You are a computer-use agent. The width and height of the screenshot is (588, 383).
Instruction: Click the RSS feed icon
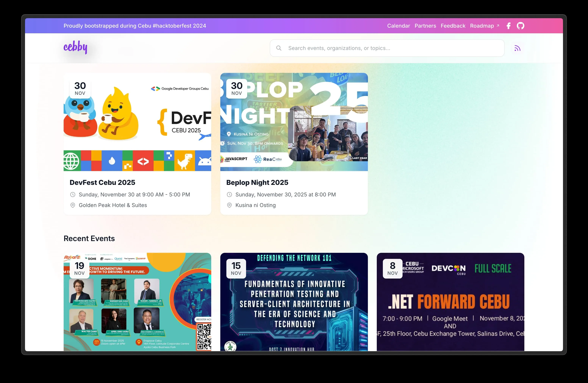click(x=517, y=48)
